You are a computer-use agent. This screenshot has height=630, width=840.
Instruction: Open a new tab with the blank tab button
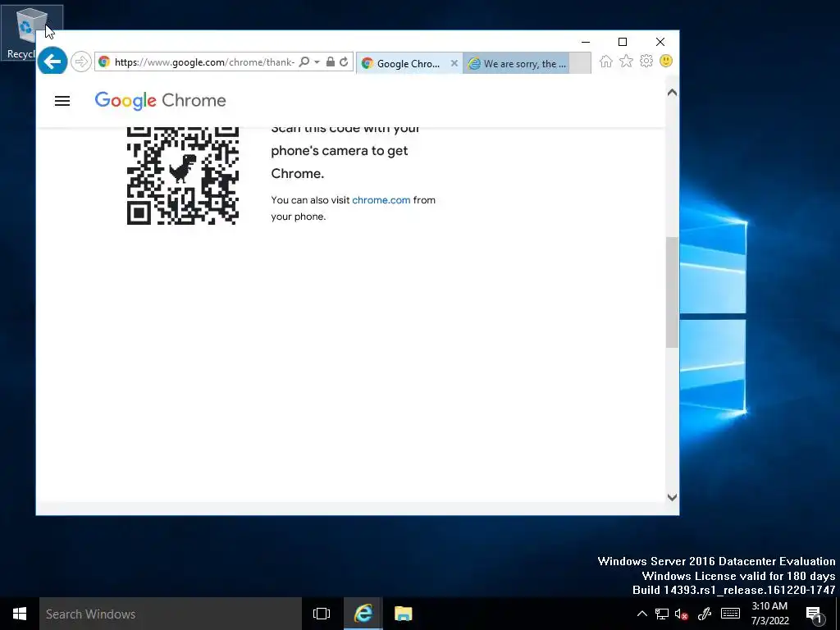coord(580,63)
